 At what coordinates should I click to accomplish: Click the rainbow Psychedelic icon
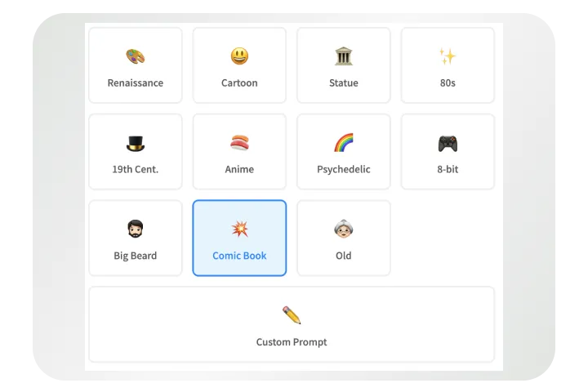(x=344, y=143)
